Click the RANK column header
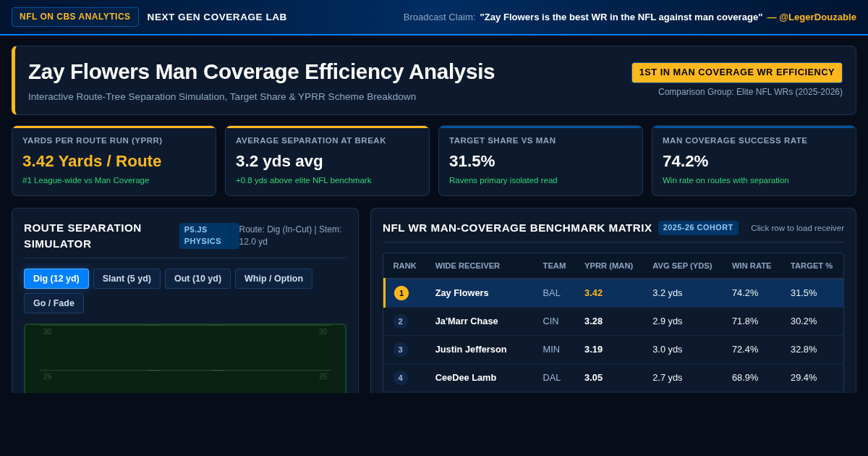 [405, 266]
